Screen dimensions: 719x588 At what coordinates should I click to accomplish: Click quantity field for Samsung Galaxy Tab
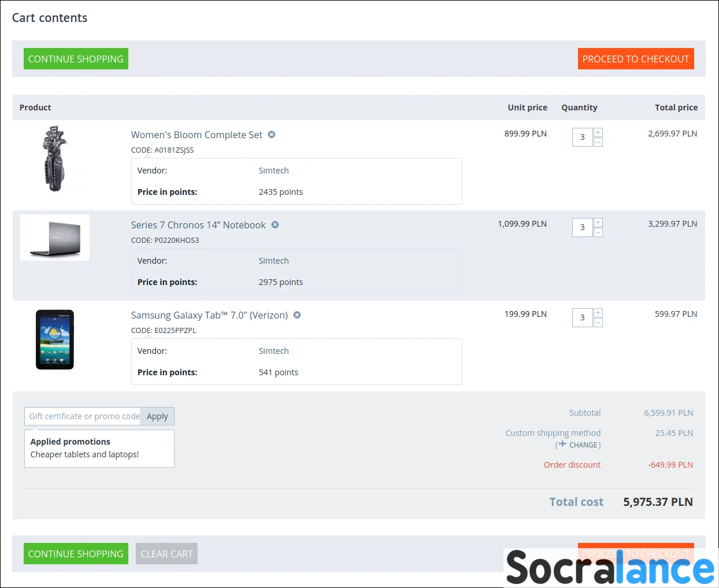(x=582, y=318)
